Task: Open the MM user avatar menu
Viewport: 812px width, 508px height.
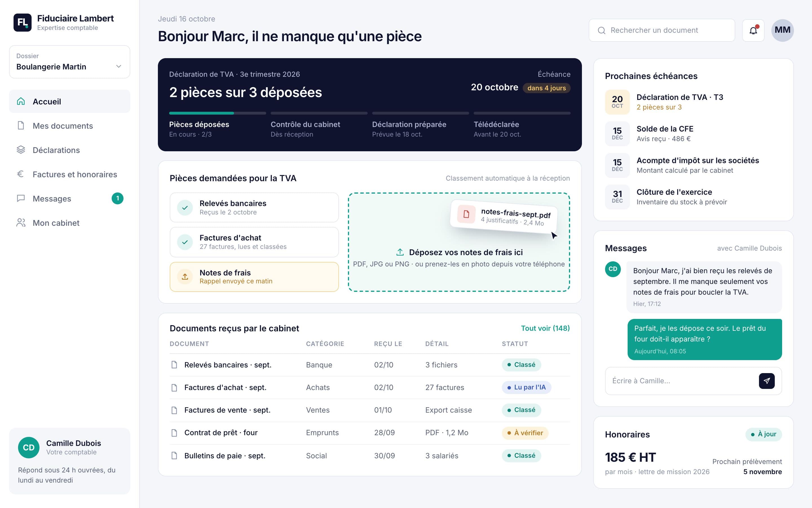Action: point(782,30)
